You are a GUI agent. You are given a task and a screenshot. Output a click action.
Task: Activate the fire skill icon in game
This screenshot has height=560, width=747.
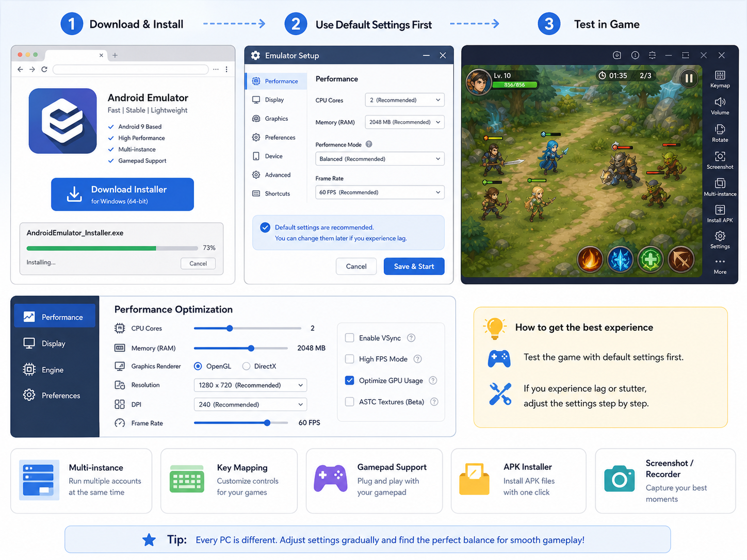(590, 259)
